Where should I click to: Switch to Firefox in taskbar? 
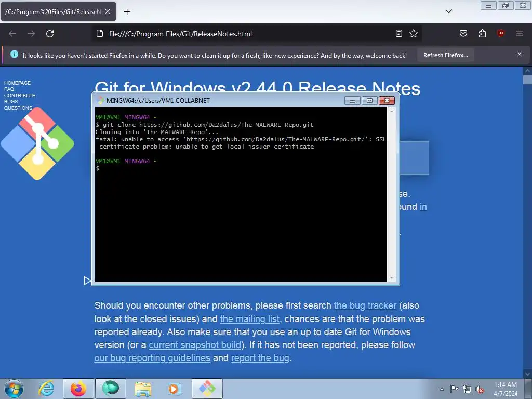(78, 389)
